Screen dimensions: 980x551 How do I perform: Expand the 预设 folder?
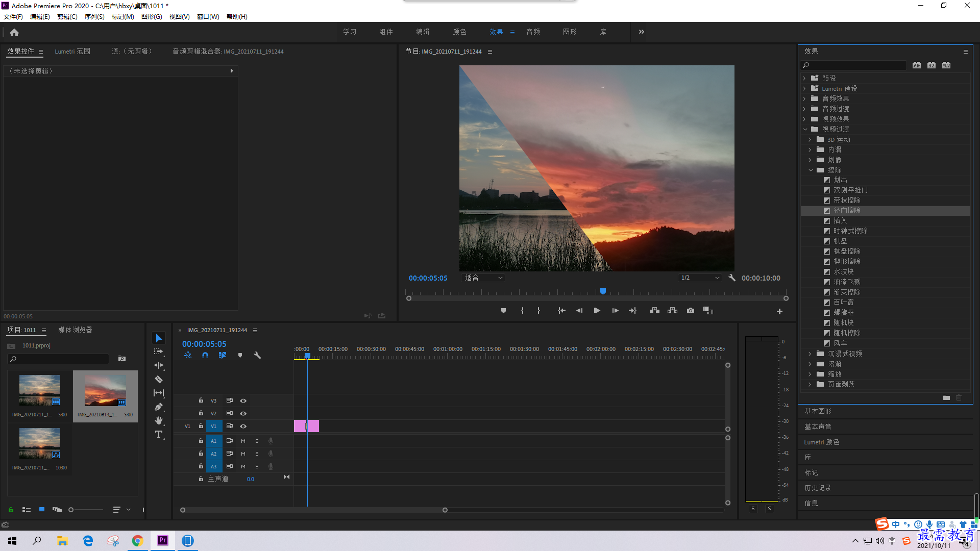click(x=804, y=78)
